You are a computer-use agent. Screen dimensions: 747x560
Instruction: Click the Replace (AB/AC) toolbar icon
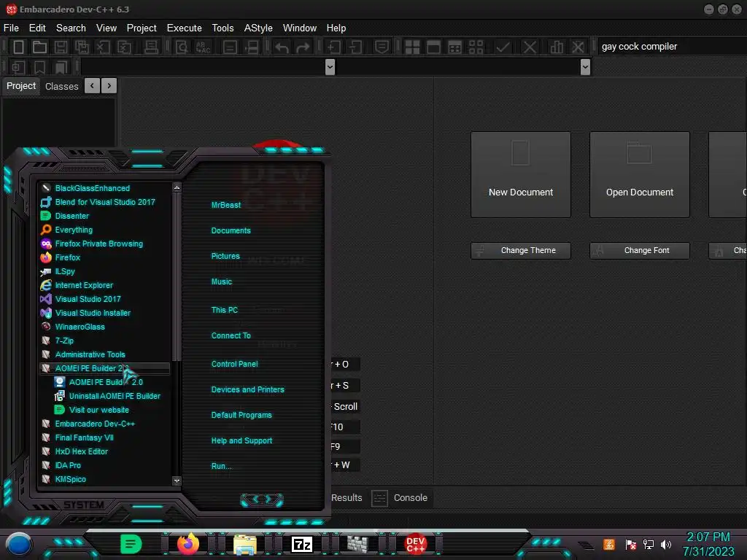[x=204, y=47]
